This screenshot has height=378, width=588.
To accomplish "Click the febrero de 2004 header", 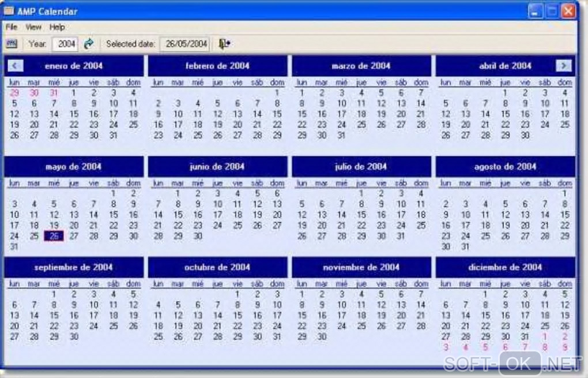I will pos(217,66).
